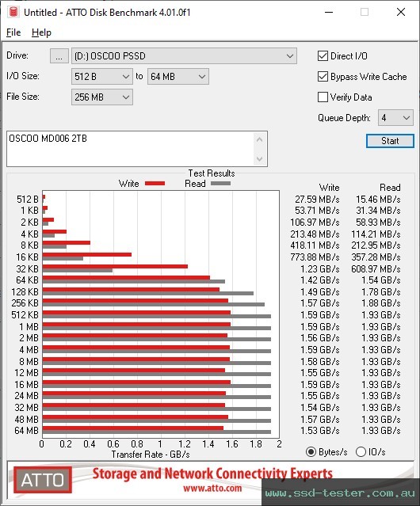
Task: Open the 512 B minimum I/O size dropdown
Action: tap(102, 77)
